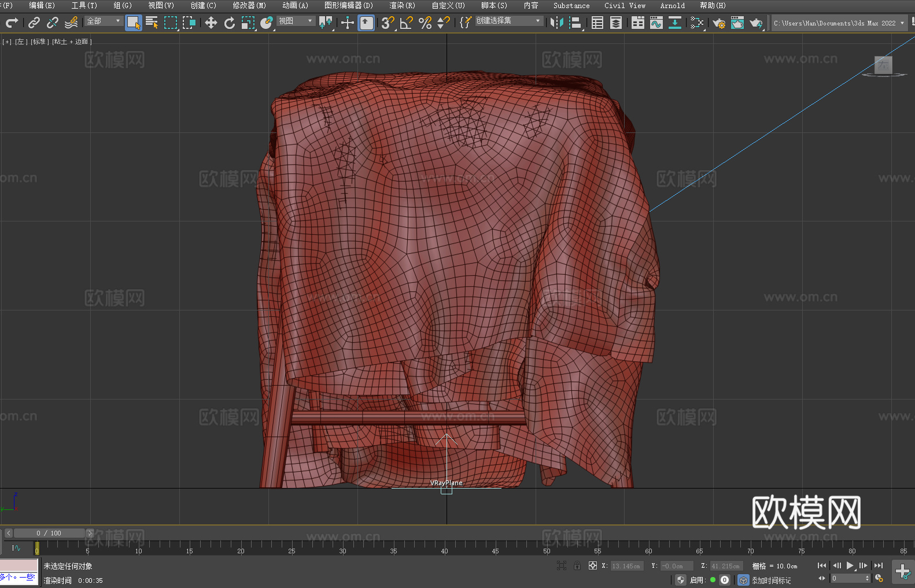The width and height of the screenshot is (915, 588).
Task: Toggle the 3D Snaps button
Action: tap(388, 23)
